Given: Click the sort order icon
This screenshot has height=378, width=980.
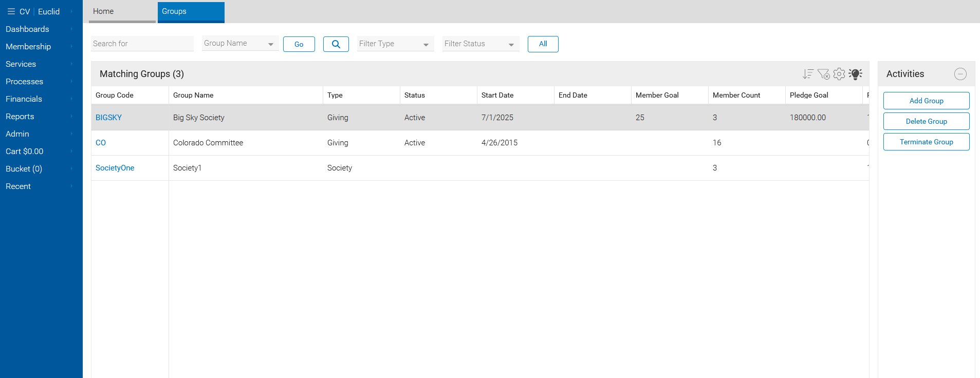Looking at the screenshot, I should point(808,74).
